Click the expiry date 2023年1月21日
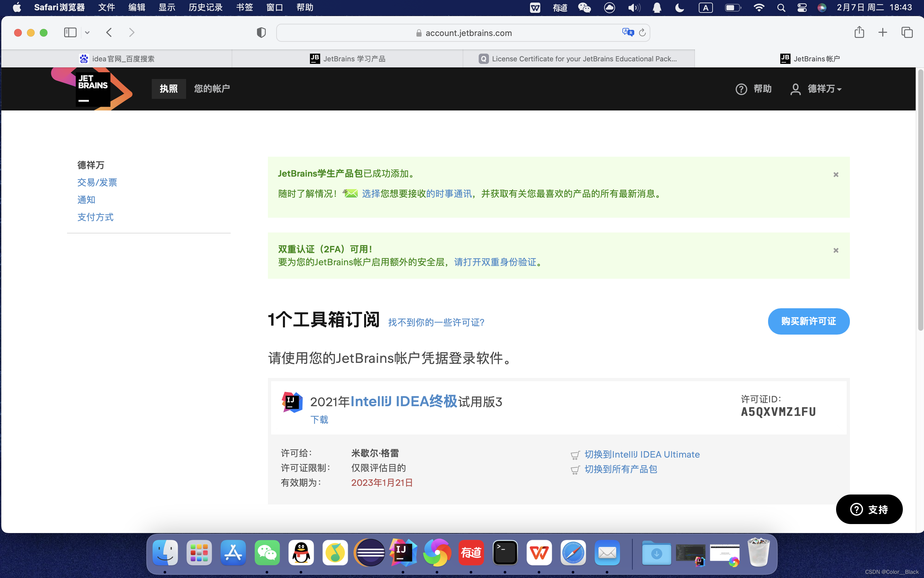 pyautogui.click(x=382, y=482)
